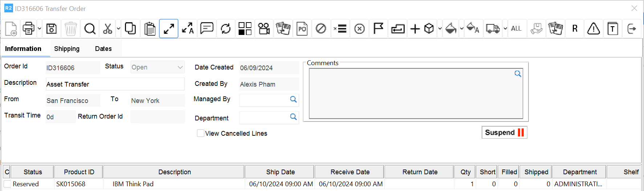The height and width of the screenshot is (191, 644).
Task: Click the printer icon
Action: (x=28, y=28)
